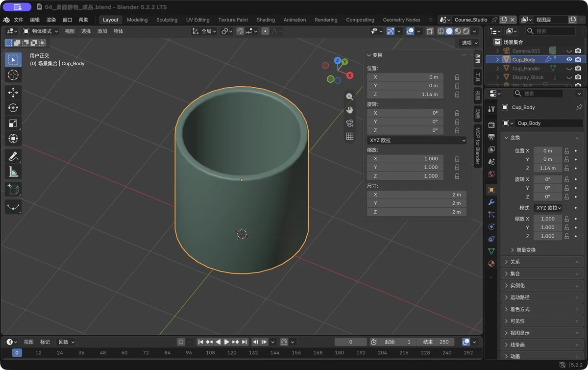Open the 全局 transform orientation dropdown

(x=204, y=31)
